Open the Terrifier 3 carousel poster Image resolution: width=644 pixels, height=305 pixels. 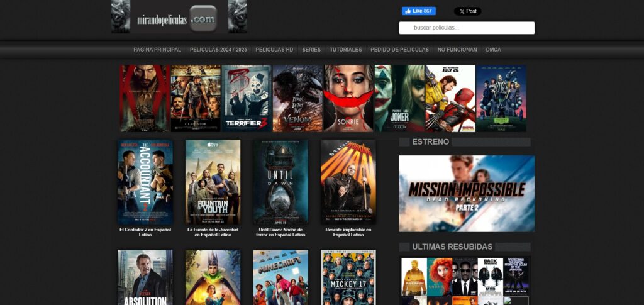click(247, 99)
